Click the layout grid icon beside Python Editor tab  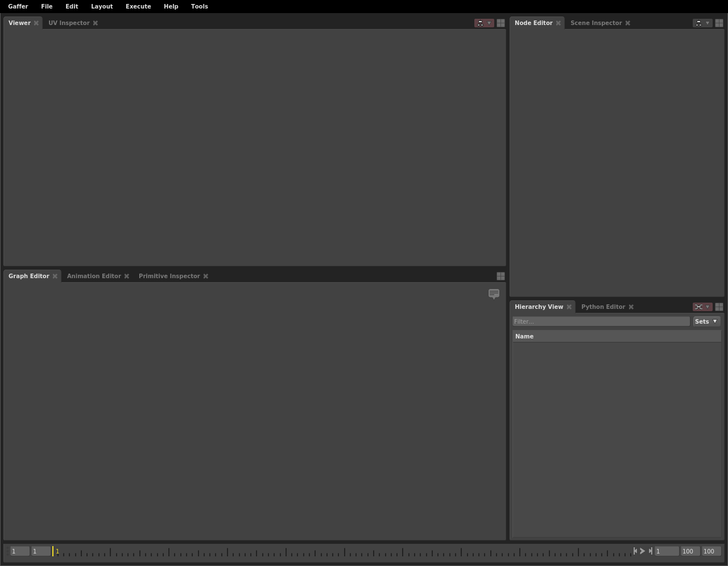(x=719, y=307)
